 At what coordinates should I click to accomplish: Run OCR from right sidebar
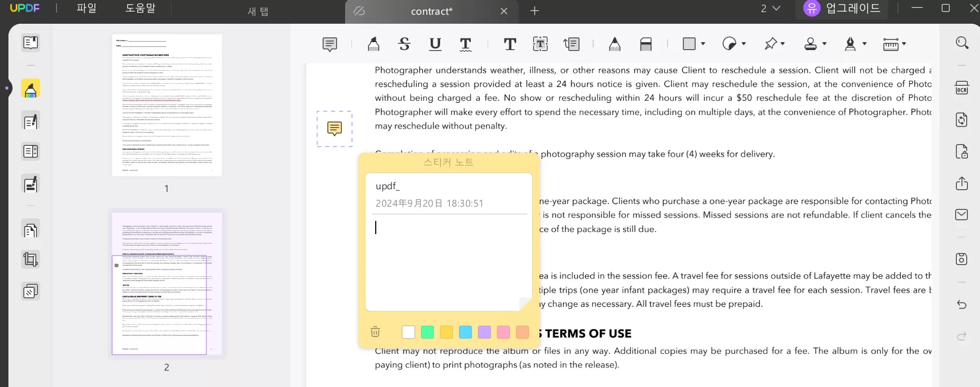pos(962,88)
